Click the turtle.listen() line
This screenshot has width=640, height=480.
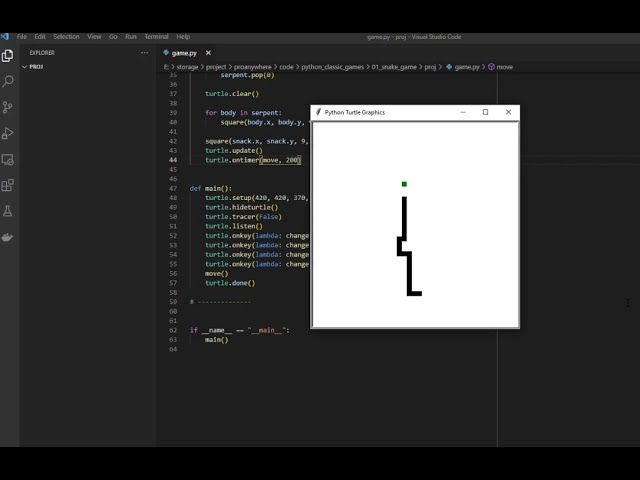pos(234,226)
